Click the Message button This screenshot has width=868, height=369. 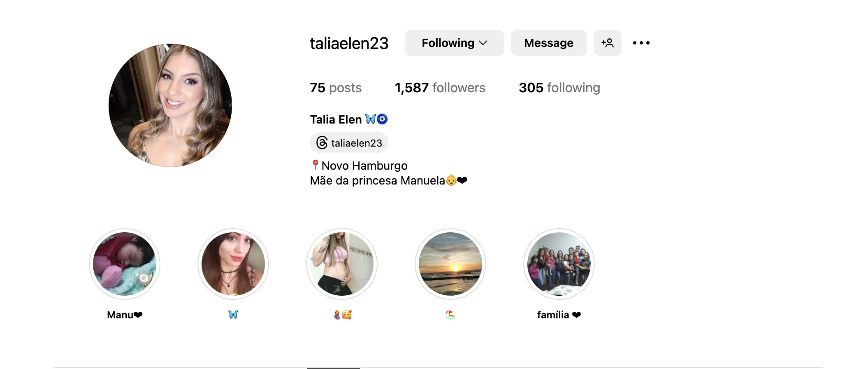(549, 43)
